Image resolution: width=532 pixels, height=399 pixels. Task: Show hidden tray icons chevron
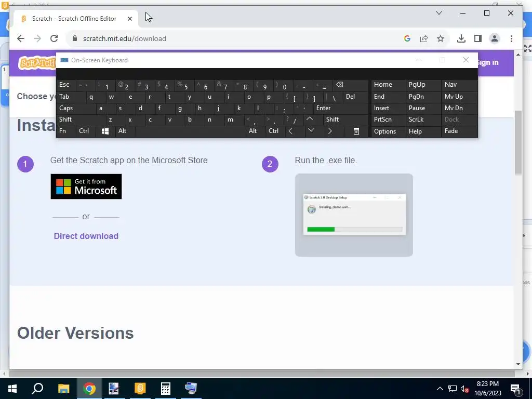tap(440, 389)
